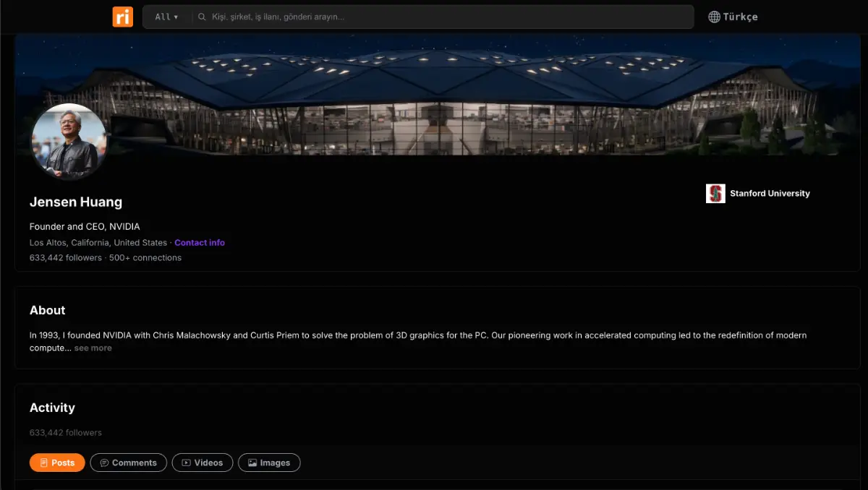Expand About text with see more
The image size is (868, 490).
93,348
